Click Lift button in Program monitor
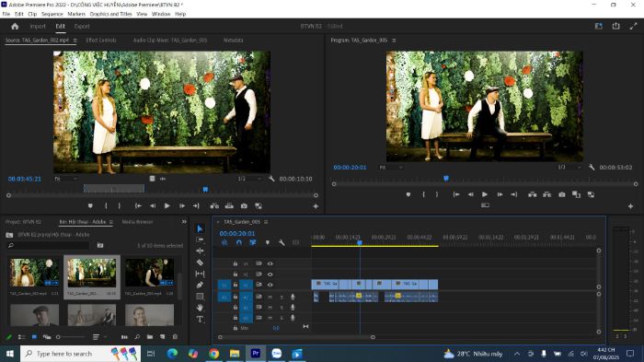Screen dimensions: 644x362 [533, 194]
